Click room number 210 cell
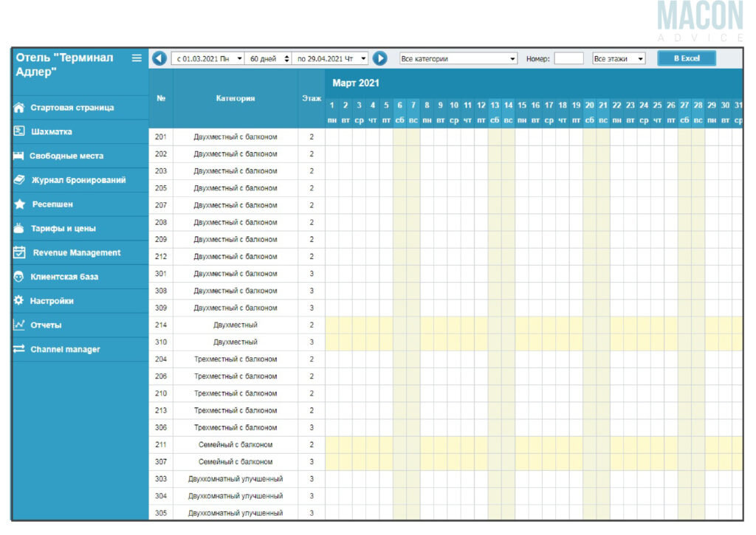Viewport: 756px width, 535px height. pos(161,393)
